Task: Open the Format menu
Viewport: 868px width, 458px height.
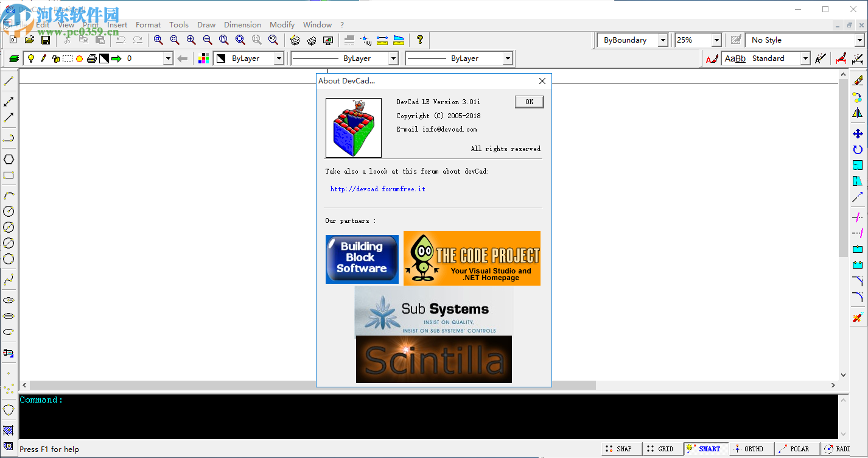Action: click(x=149, y=25)
